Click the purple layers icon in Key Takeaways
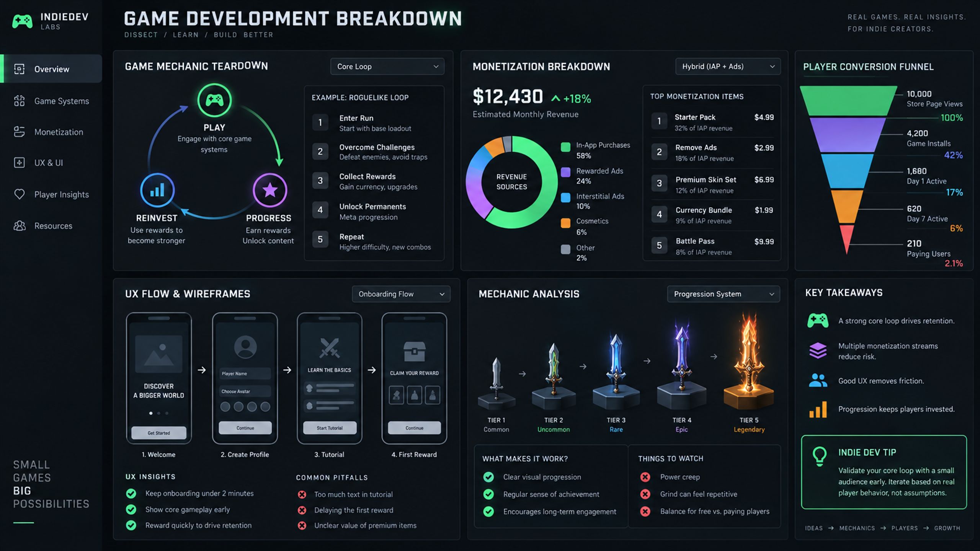This screenshot has width=980, height=551. tap(818, 350)
